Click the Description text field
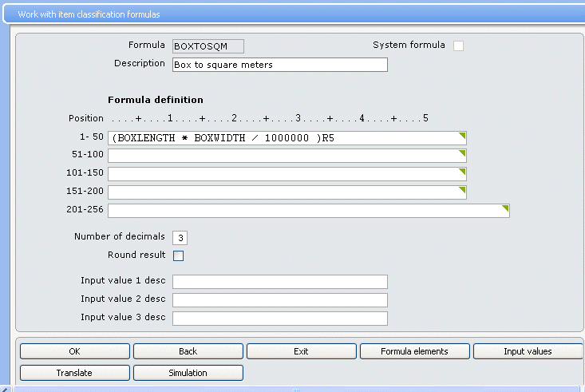 279,65
